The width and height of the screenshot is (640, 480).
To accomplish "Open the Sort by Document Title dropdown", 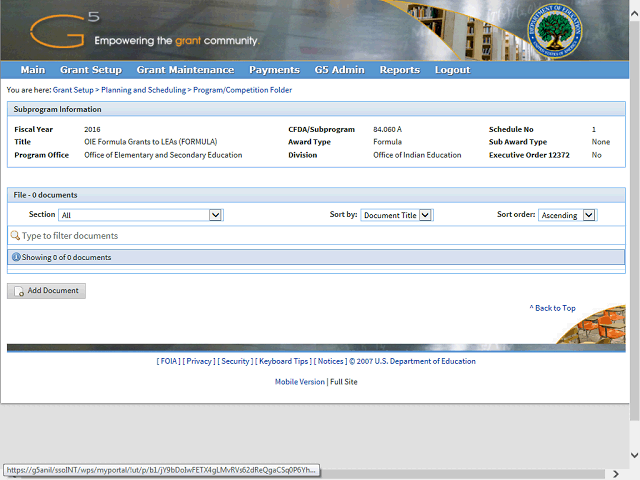I will 397,215.
